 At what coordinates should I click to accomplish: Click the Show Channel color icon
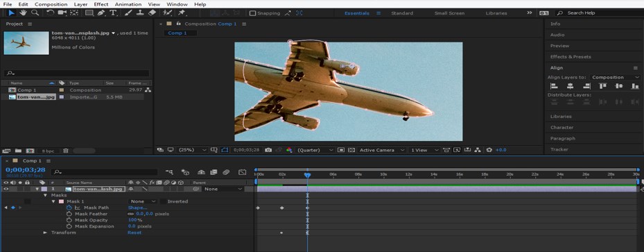coord(289,150)
